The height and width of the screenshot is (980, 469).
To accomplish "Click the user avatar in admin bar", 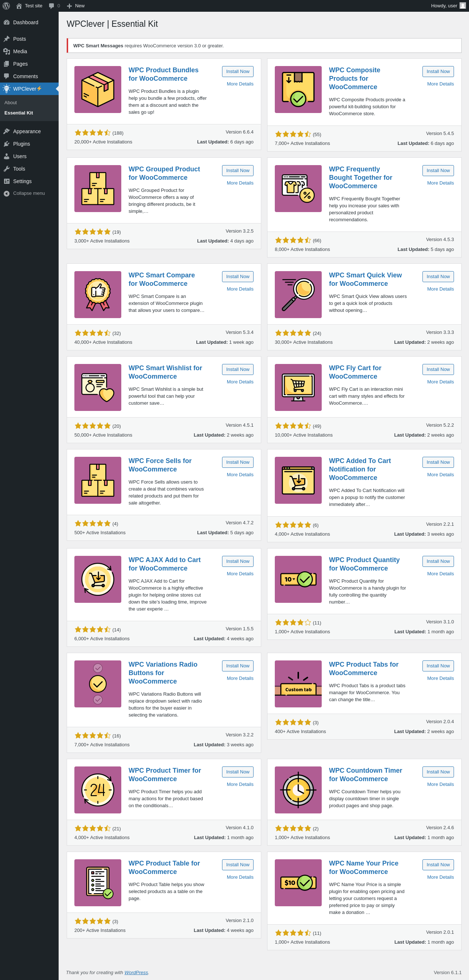I will click(x=462, y=6).
